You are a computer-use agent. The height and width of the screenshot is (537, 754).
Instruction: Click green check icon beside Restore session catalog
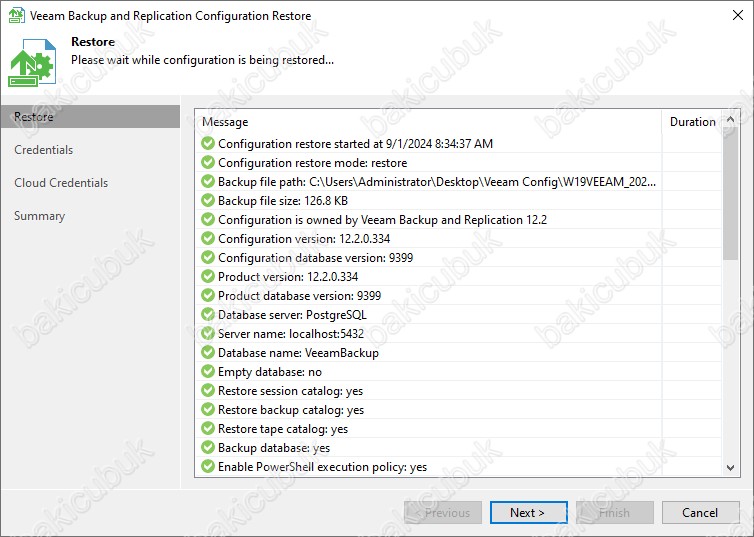(208, 390)
